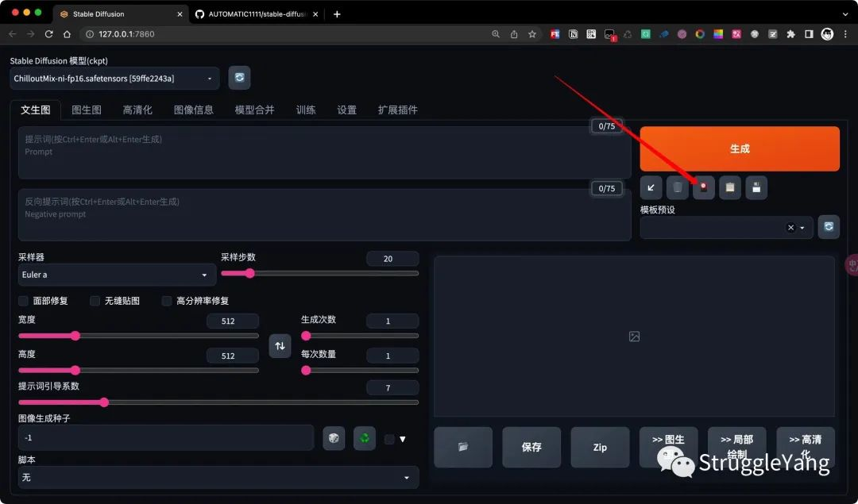
Task: Open a new browser tab with the plus
Action: [337, 14]
